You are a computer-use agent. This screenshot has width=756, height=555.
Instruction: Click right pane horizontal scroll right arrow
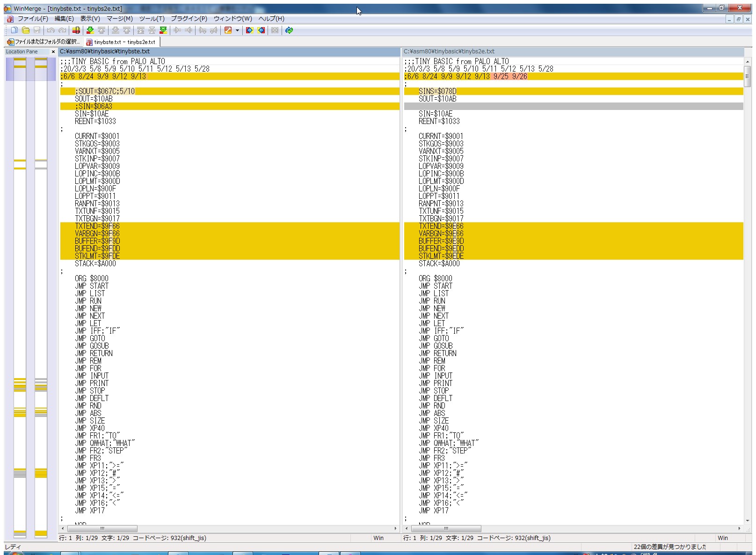click(x=739, y=528)
